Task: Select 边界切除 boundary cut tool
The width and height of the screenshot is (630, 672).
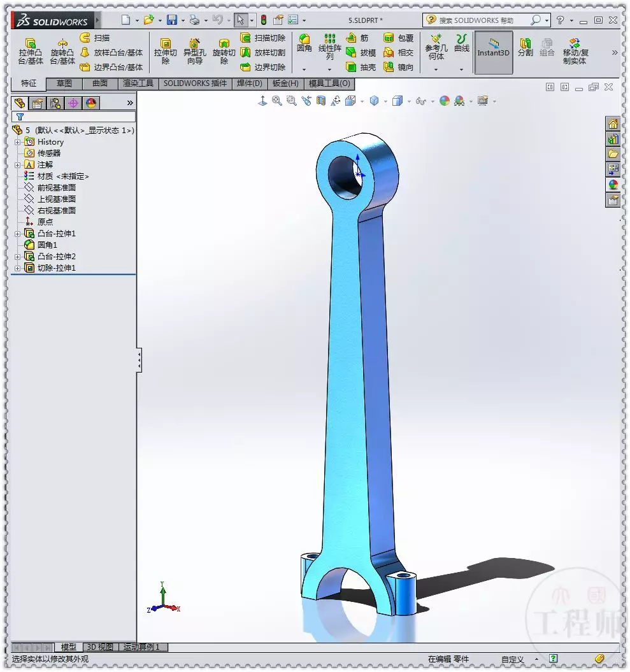Action: coord(262,67)
